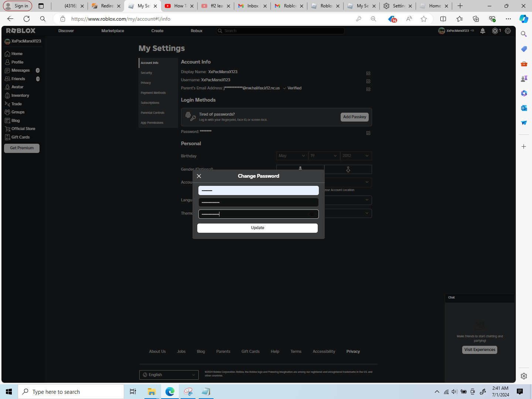
Task: Edit the Display Name with pencil icon
Action: pos(368,73)
